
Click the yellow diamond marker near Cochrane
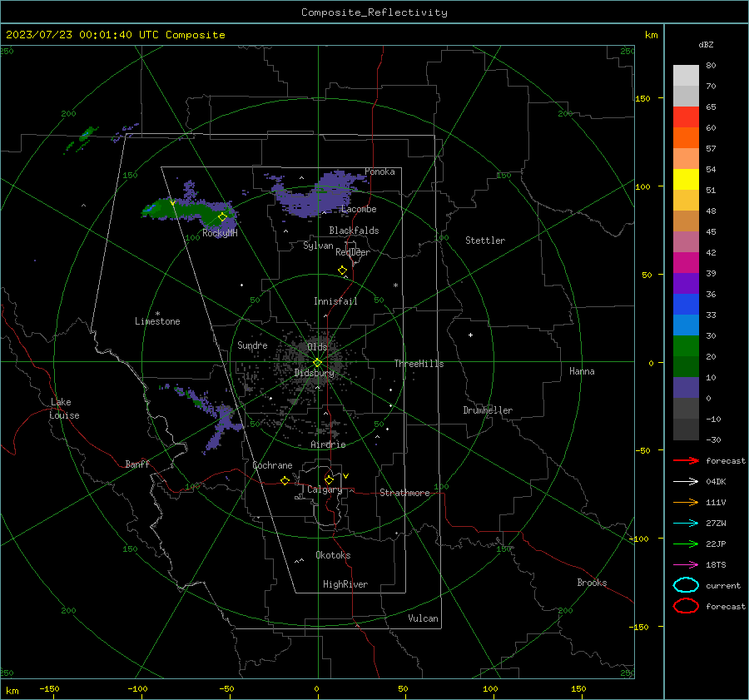point(285,480)
